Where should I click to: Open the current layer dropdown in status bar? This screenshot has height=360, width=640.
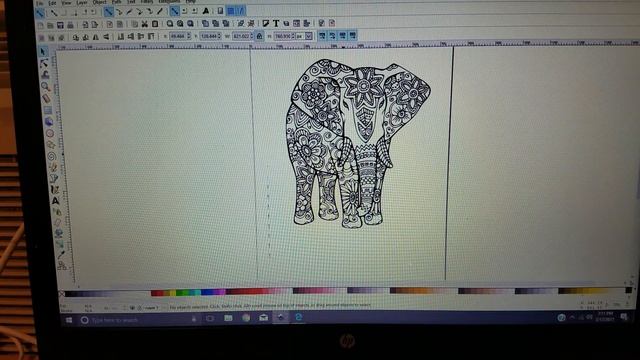click(x=151, y=308)
